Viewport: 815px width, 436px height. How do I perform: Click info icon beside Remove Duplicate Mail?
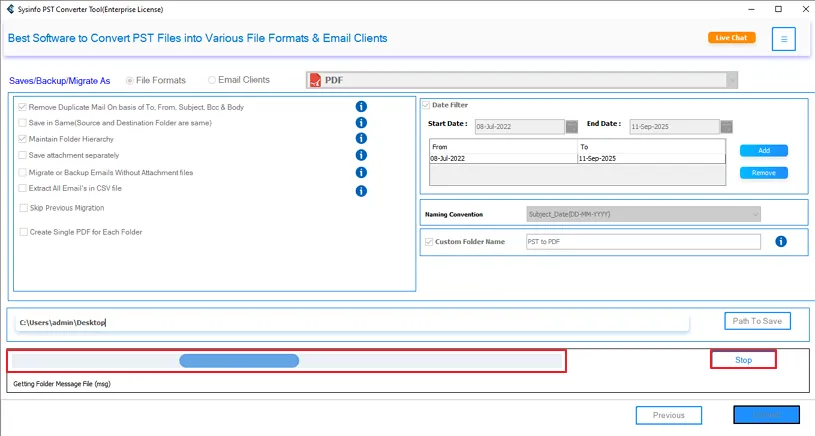361,107
